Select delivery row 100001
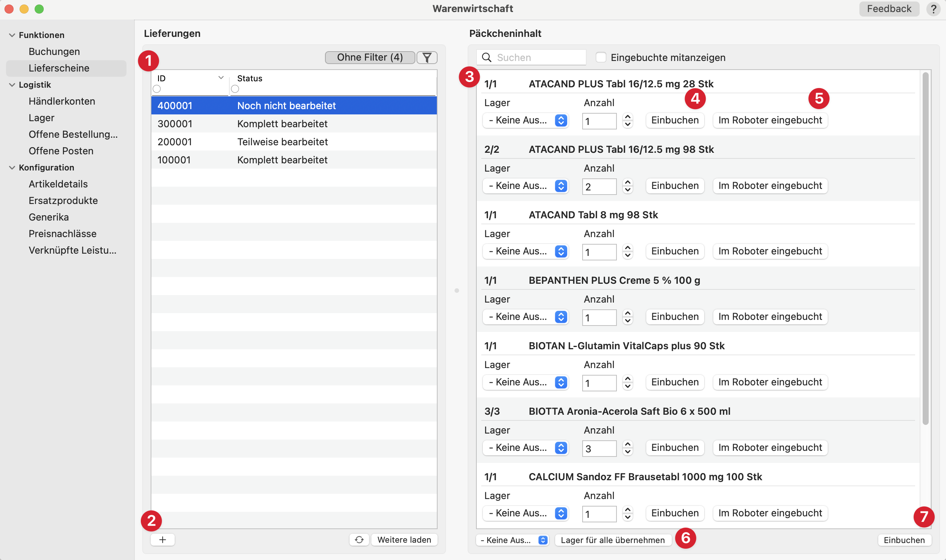Screen dimensions: 946x560 click(x=294, y=160)
